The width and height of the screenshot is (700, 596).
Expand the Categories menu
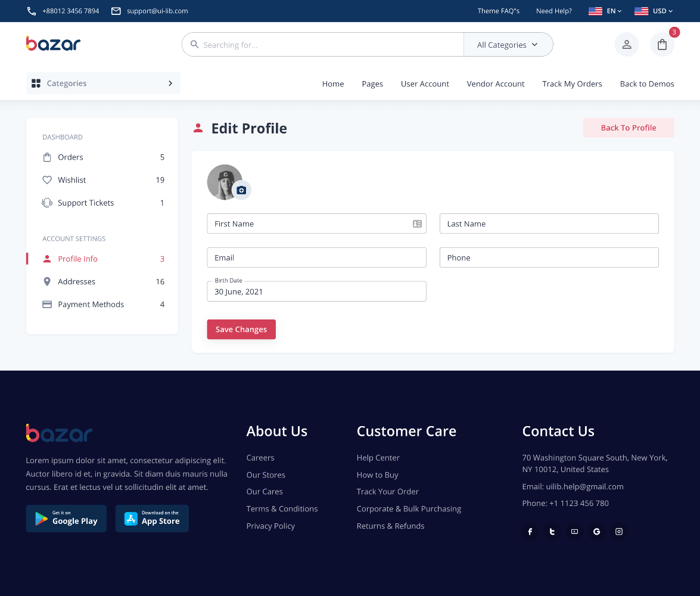point(103,83)
